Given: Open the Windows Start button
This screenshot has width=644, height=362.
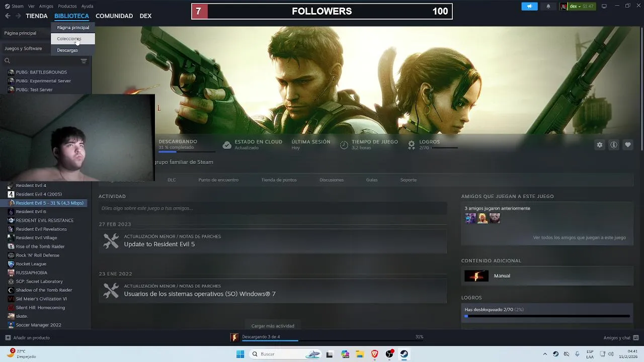Looking at the screenshot, I should tap(240, 354).
